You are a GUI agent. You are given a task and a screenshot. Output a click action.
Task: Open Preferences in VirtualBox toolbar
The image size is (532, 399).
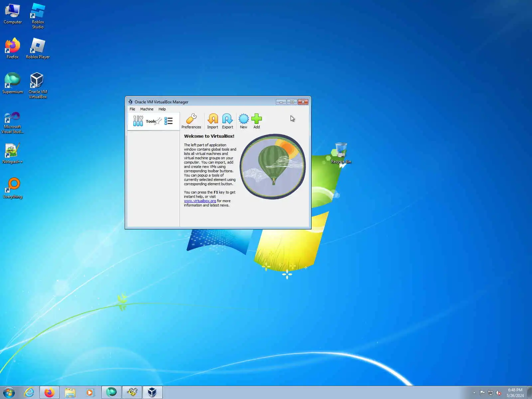[x=191, y=121]
